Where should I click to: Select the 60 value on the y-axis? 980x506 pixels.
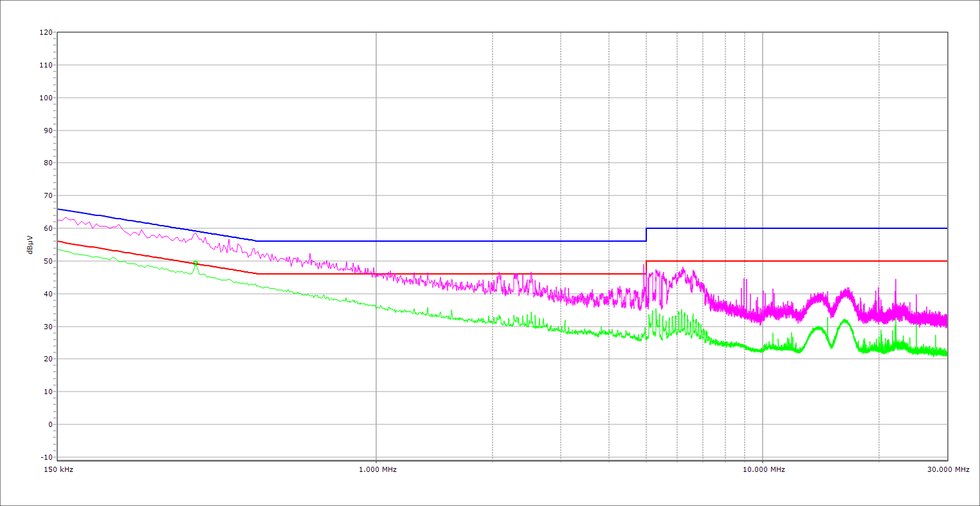click(48, 228)
